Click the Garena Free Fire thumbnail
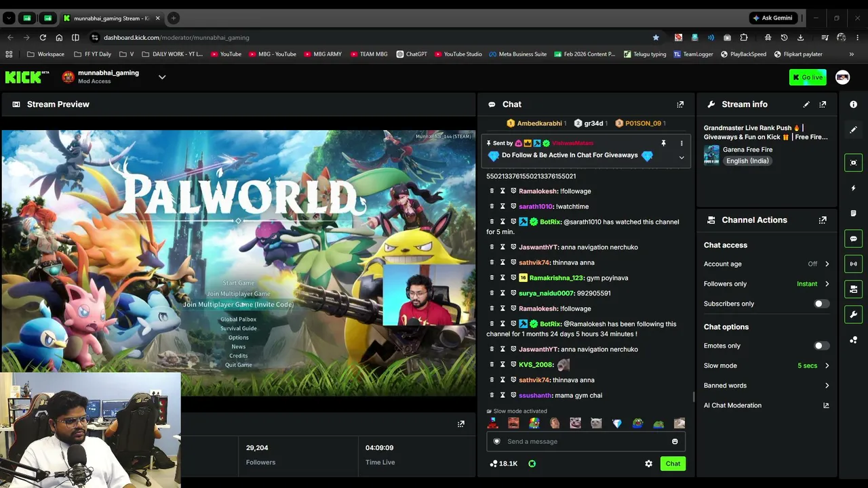This screenshot has height=488, width=868. click(x=711, y=155)
